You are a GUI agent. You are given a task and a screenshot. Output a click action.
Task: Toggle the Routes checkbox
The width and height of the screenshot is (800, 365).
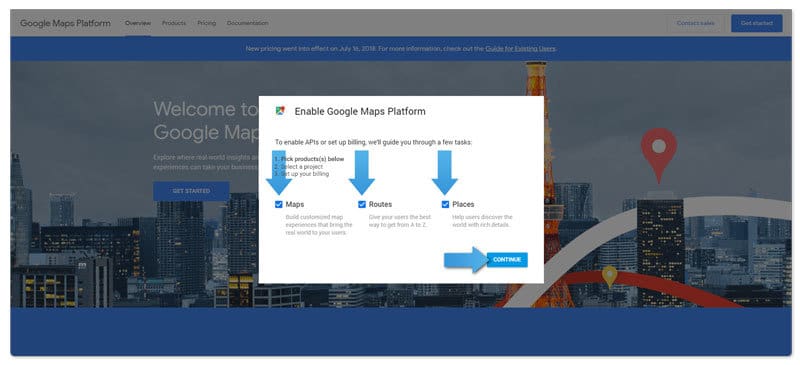click(x=362, y=204)
